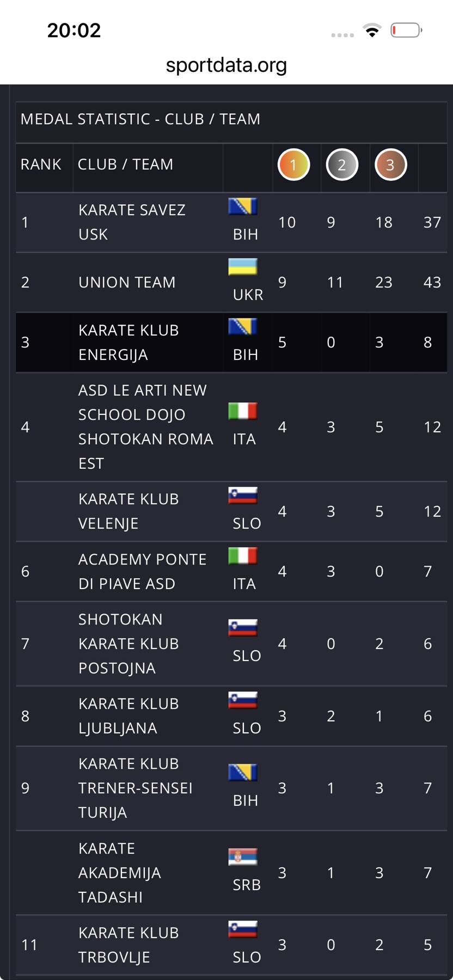Click the Serbia flag for Karate Akademija Tadashi
Viewport: 453px width, 980px height.
tap(242, 857)
